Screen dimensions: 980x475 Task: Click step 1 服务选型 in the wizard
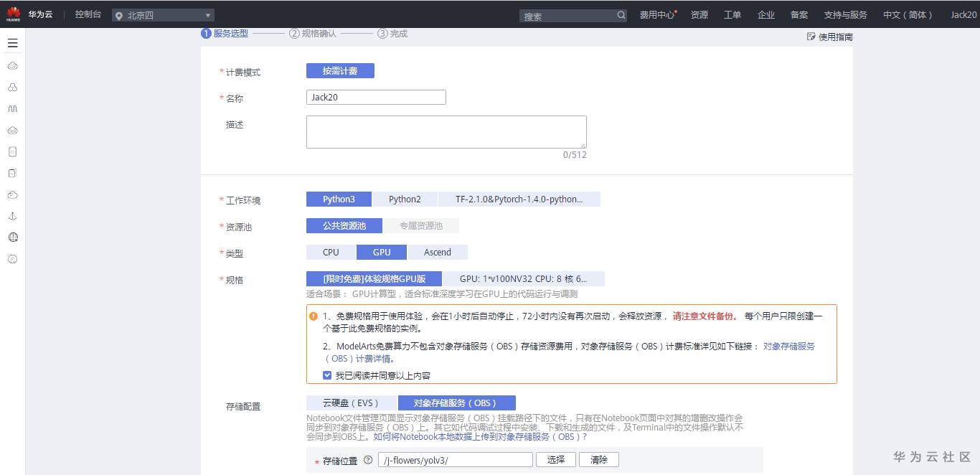click(225, 33)
